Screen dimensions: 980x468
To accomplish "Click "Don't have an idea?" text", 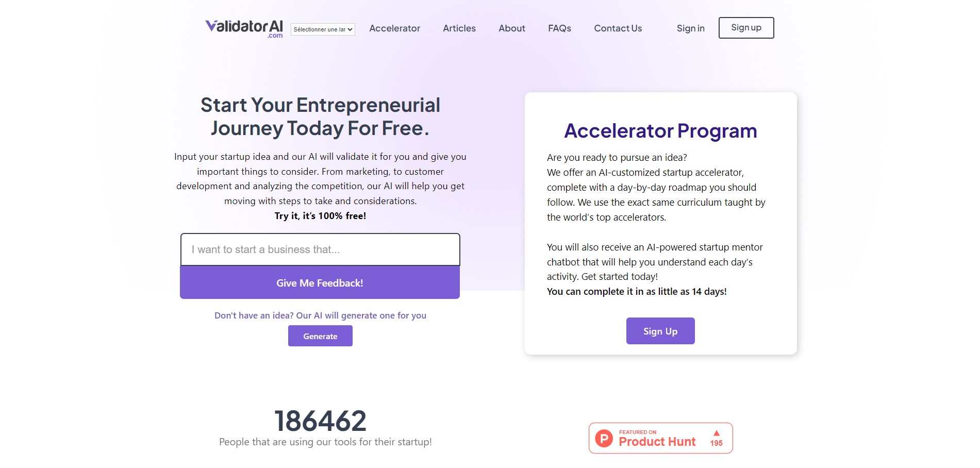I will tap(254, 315).
